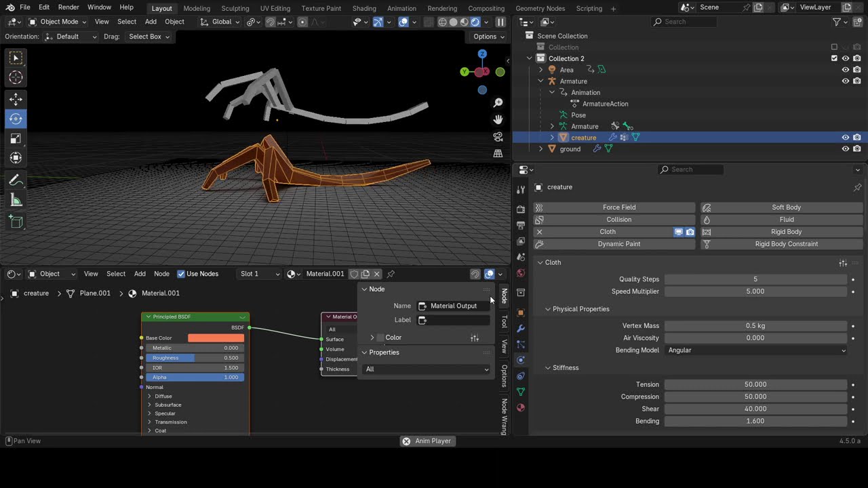This screenshot has height=488, width=868.
Task: Click the Anim Player cancel button
Action: pos(406,441)
